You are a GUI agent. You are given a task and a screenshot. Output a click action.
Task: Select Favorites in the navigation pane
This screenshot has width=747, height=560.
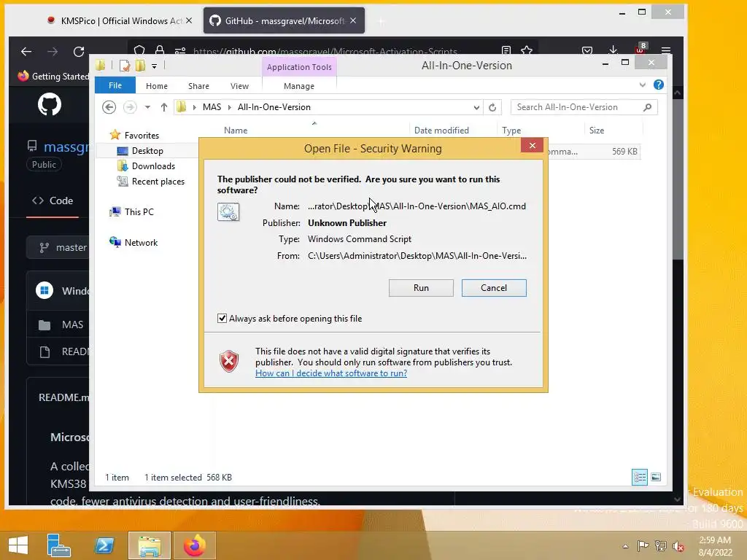(142, 135)
